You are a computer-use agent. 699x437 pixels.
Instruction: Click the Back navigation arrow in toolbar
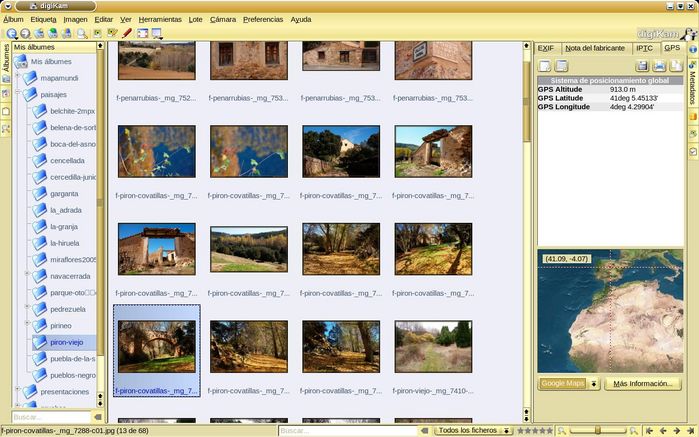[x=11, y=33]
